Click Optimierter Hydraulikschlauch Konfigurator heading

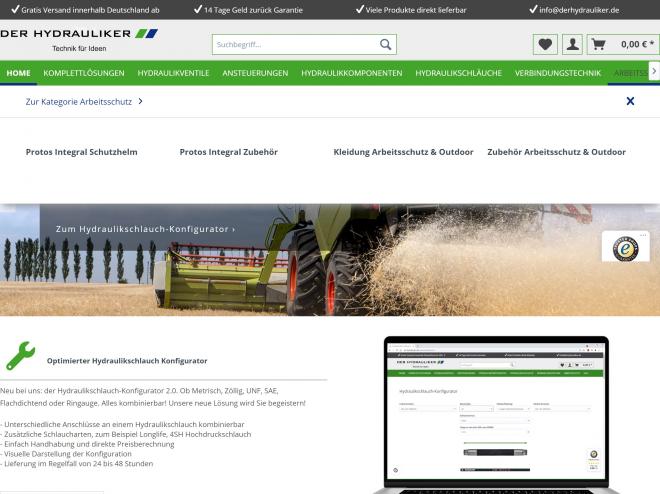coord(127,361)
